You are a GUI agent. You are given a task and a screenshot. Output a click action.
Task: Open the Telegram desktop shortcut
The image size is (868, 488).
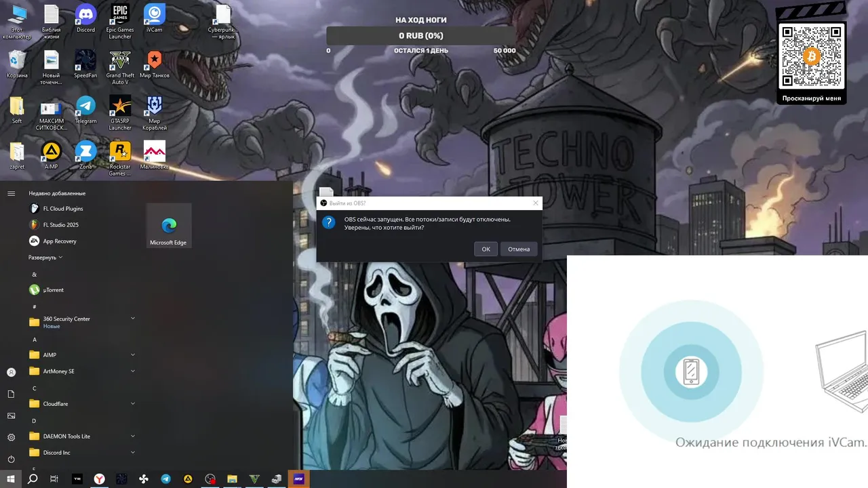click(x=85, y=110)
